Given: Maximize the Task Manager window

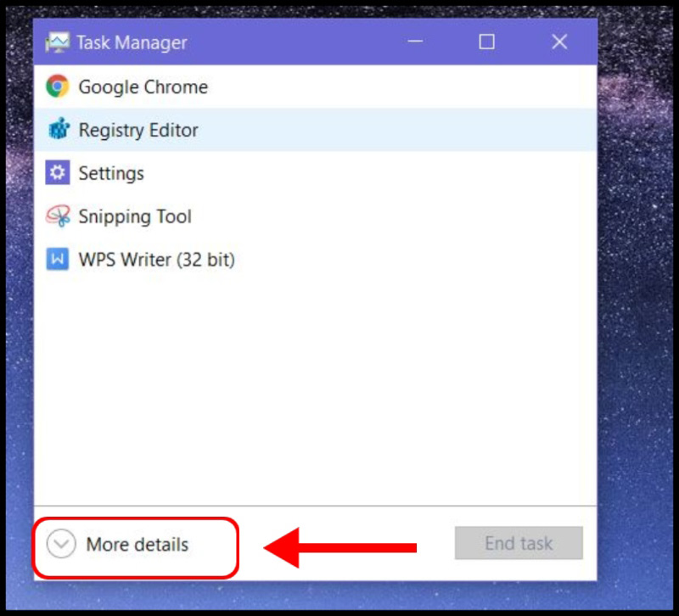Looking at the screenshot, I should click(486, 42).
